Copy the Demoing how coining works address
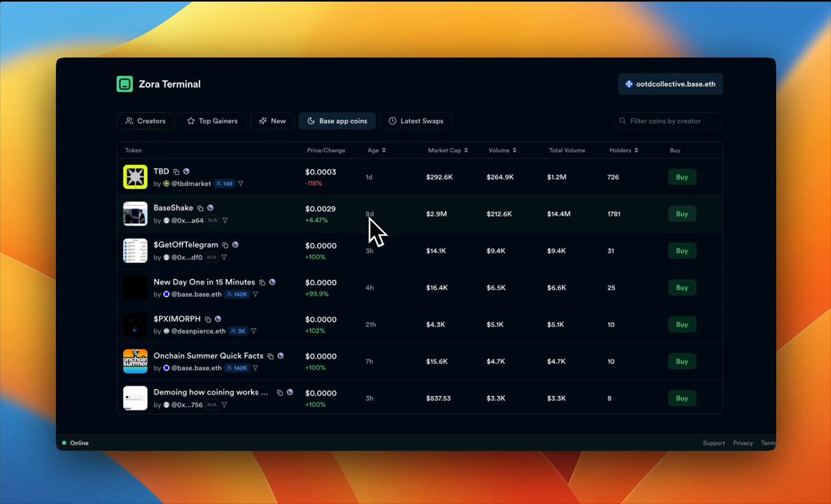 [280, 393]
